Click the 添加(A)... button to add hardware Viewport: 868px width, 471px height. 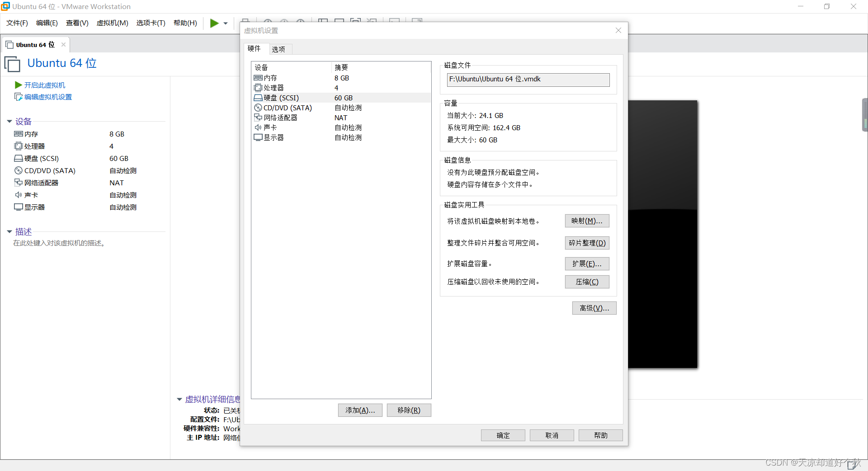coord(360,410)
